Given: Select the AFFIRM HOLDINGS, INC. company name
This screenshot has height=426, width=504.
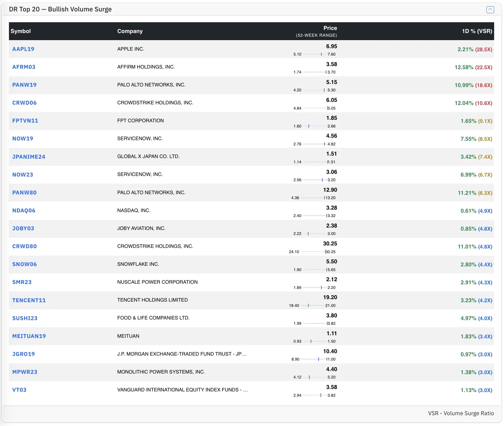Looking at the screenshot, I should click(x=146, y=67).
